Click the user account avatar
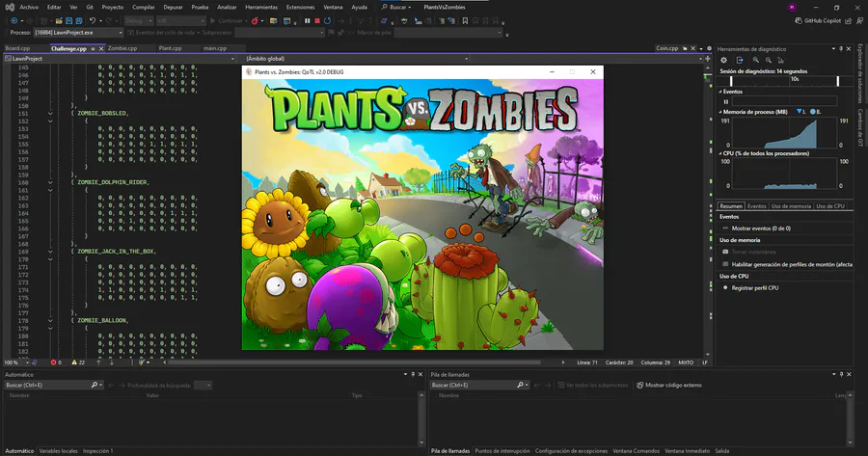 (792, 7)
